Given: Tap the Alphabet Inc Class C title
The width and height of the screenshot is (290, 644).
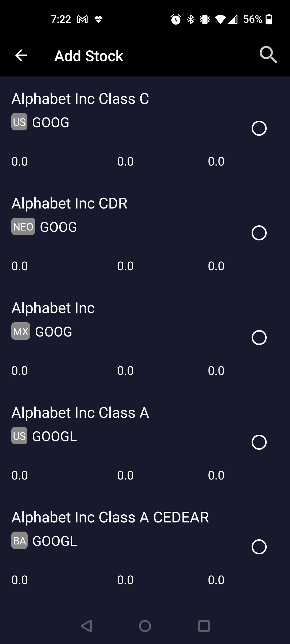Looking at the screenshot, I should pos(80,99).
